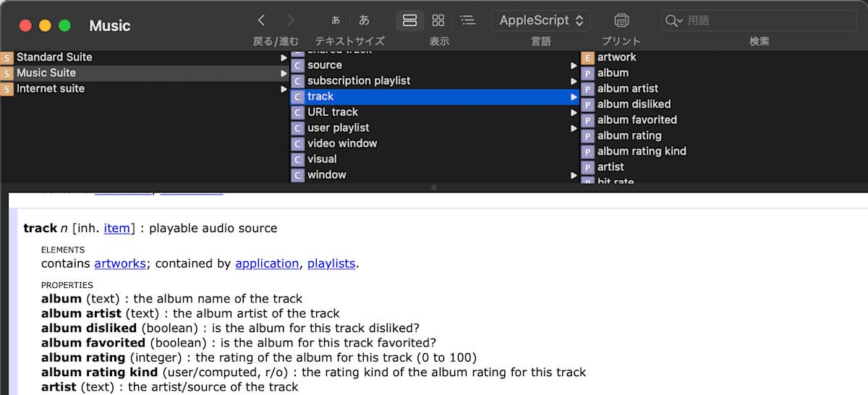Expand the Music Suite arrow
This screenshot has width=868, height=395.
[x=284, y=73]
